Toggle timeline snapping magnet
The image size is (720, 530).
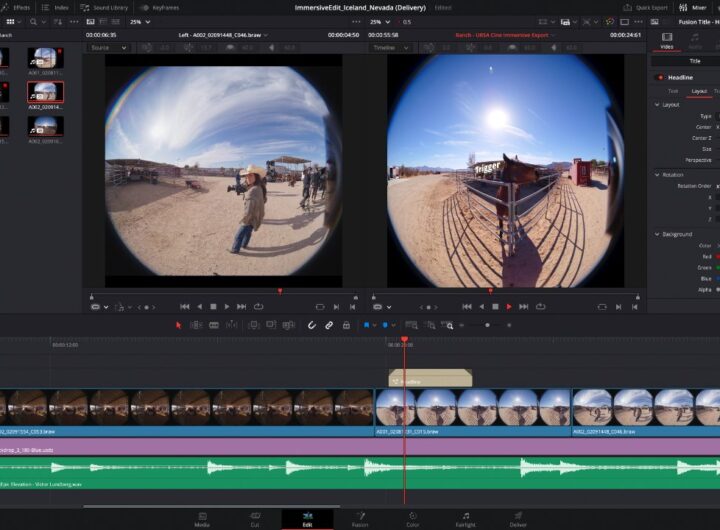(311, 325)
